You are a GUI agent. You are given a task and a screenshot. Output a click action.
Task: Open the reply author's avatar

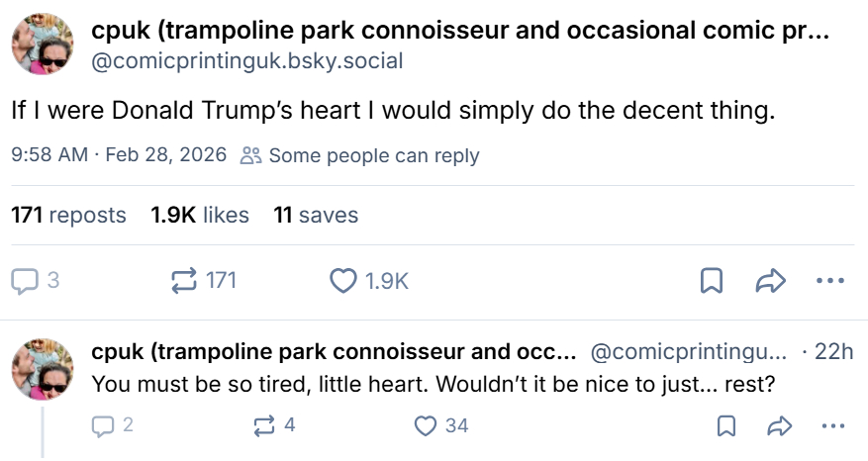(x=42, y=369)
